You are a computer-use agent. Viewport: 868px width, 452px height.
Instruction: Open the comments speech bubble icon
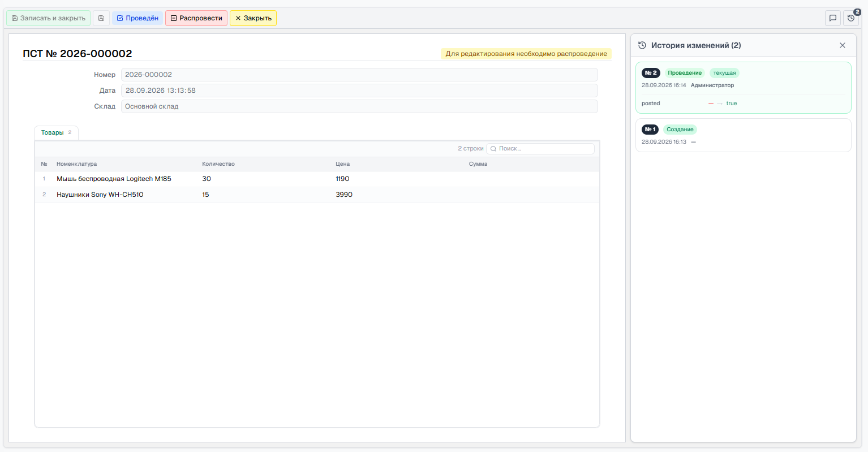(x=833, y=18)
